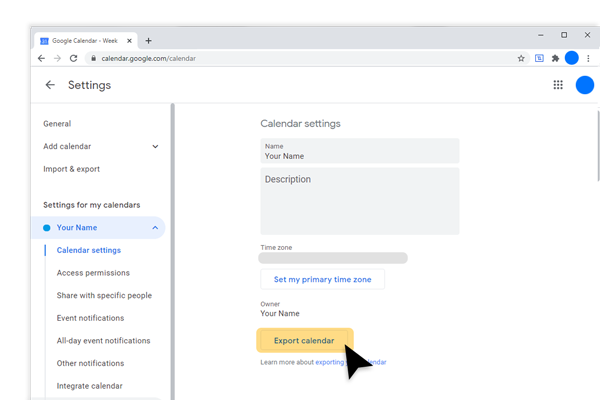Maximize the Chrome window
This screenshot has height=400, width=600.
564,35
